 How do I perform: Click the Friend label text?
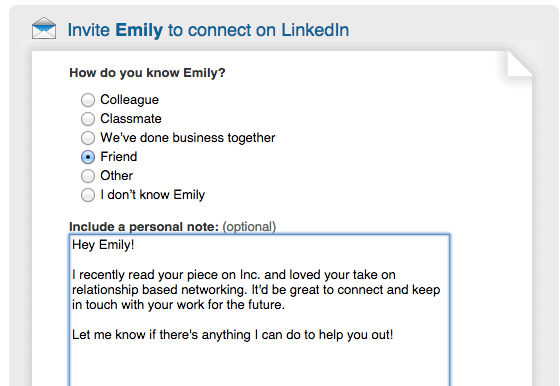119,157
